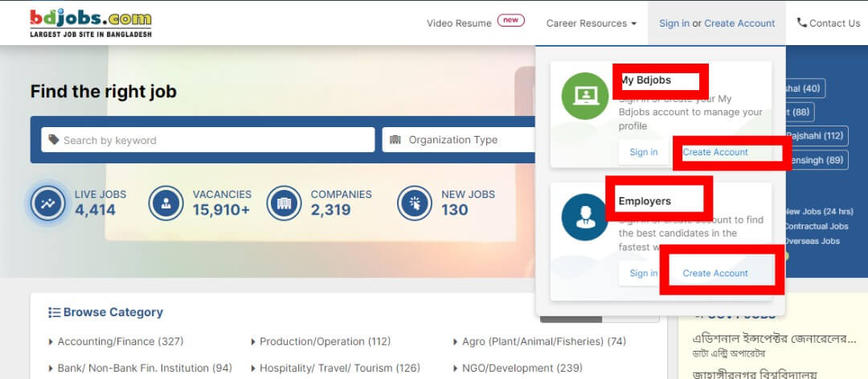Open the Video Resume menu item

click(x=459, y=23)
